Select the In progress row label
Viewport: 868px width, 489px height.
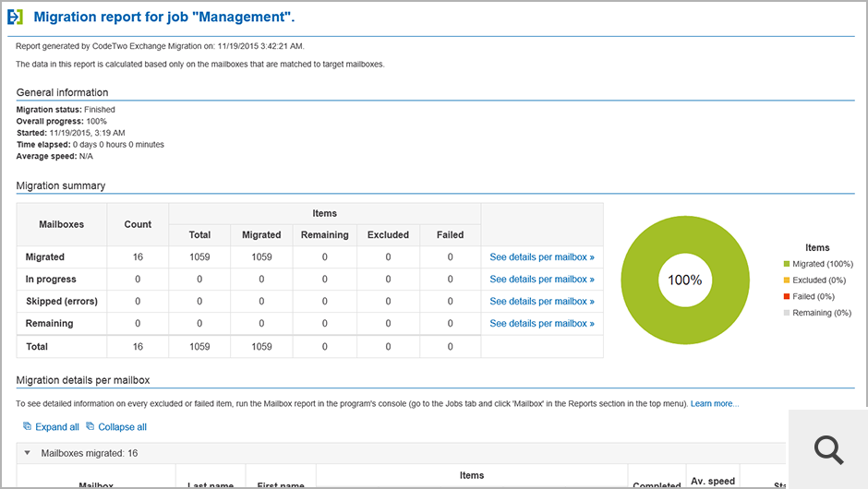(x=51, y=280)
